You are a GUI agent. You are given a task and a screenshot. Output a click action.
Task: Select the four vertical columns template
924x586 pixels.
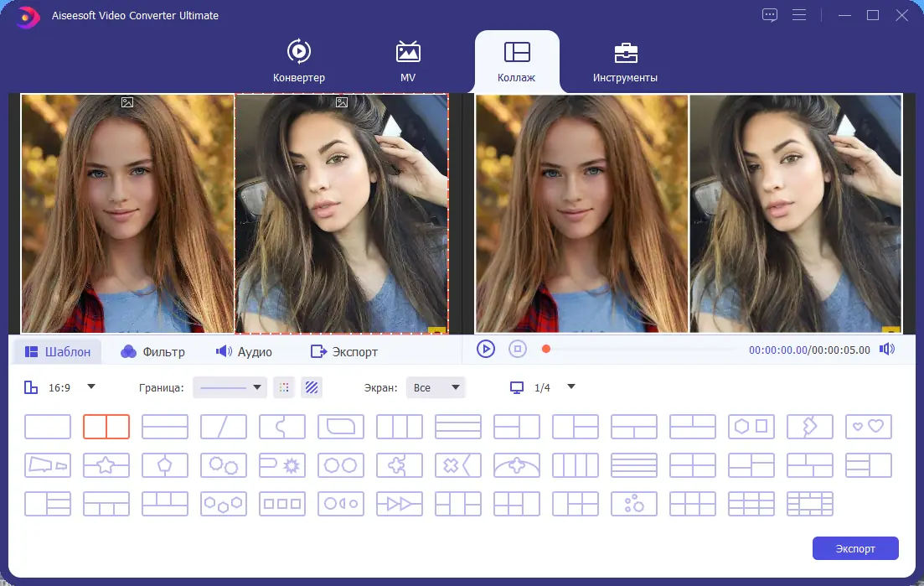pos(576,465)
